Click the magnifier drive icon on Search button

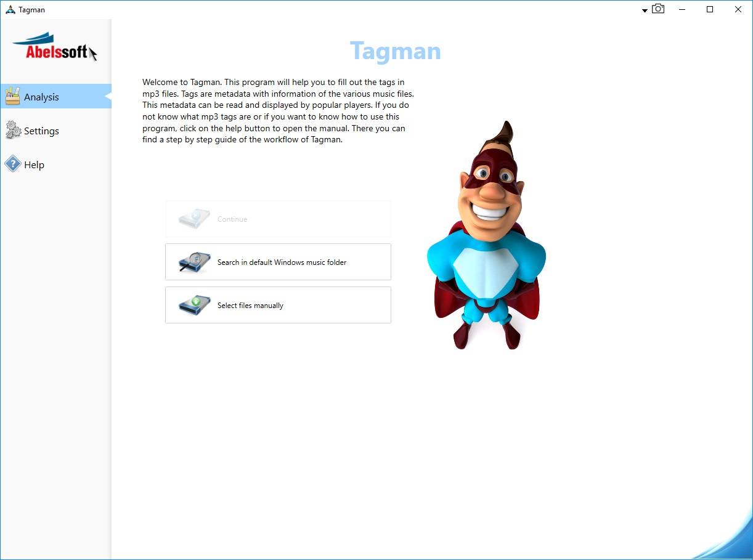click(x=195, y=262)
